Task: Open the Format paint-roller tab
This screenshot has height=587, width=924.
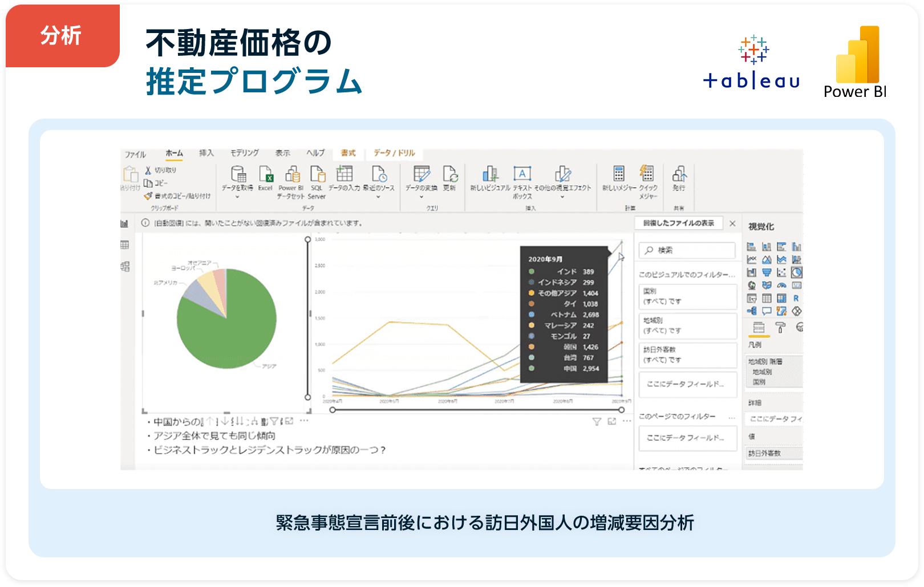Action: 780,327
